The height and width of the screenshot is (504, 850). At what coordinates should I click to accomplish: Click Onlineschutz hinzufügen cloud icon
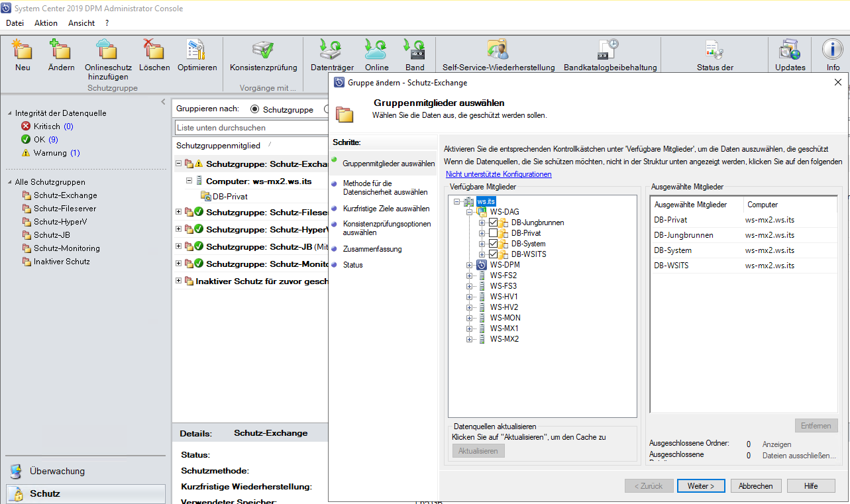pyautogui.click(x=107, y=50)
